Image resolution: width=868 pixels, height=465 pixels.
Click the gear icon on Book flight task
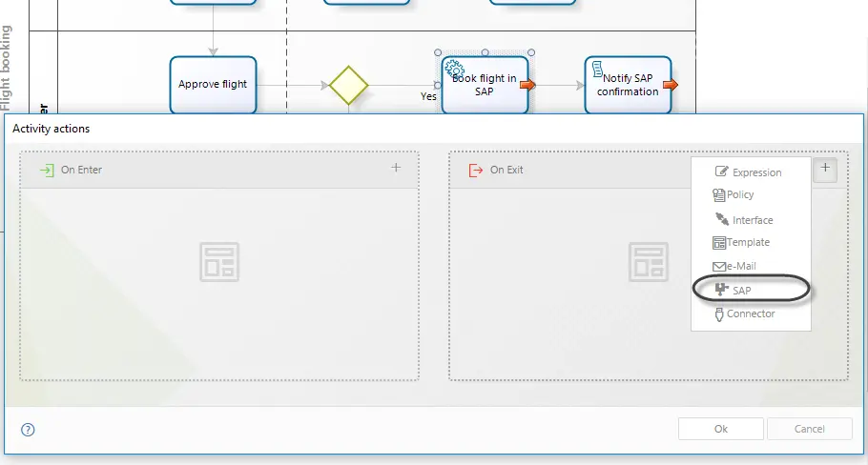pyautogui.click(x=454, y=70)
